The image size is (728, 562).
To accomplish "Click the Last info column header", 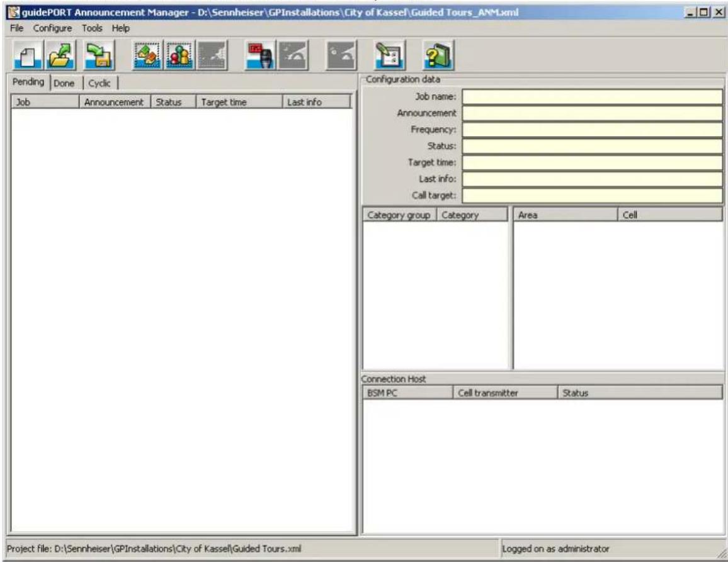I will tap(317, 102).
